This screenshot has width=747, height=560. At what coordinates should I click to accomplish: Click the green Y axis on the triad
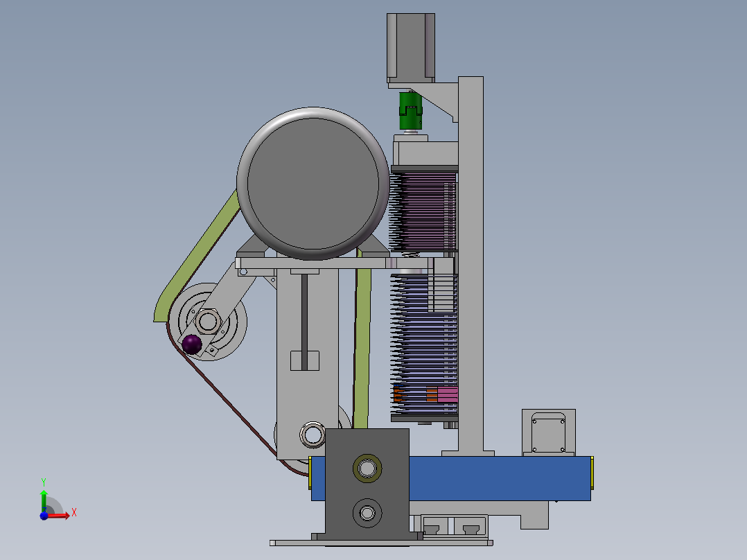point(44,501)
